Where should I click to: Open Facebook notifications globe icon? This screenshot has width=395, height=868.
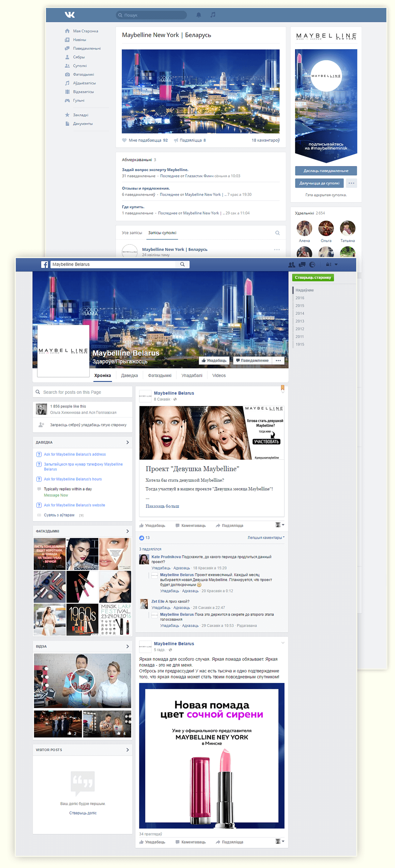click(312, 265)
